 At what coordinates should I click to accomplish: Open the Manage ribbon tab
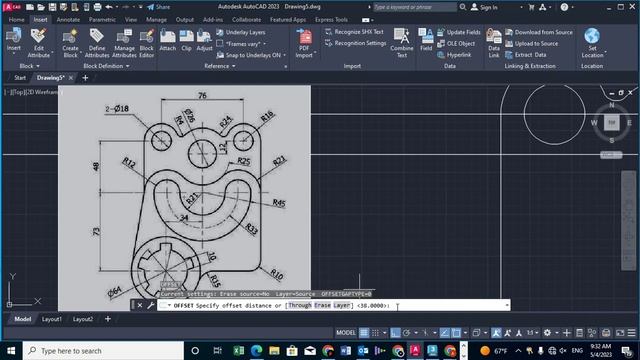[156, 20]
